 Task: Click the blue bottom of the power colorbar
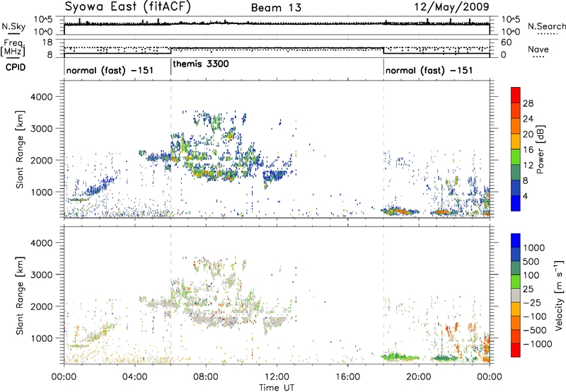(x=516, y=202)
